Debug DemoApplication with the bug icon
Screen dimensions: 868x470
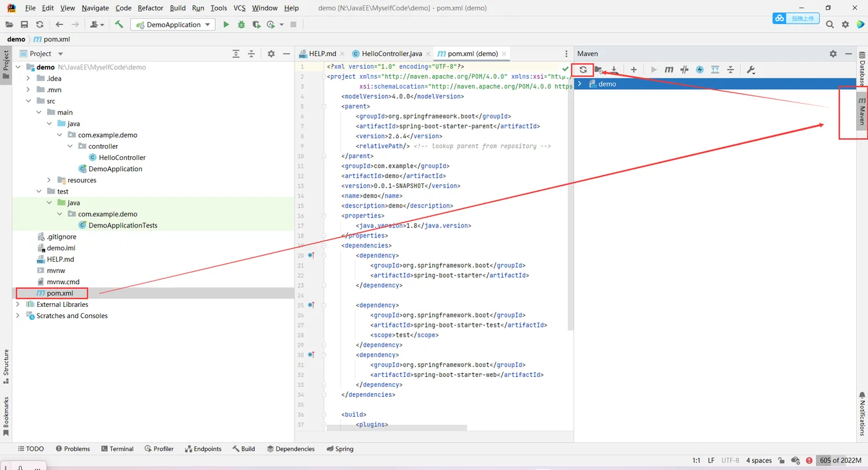tap(241, 25)
